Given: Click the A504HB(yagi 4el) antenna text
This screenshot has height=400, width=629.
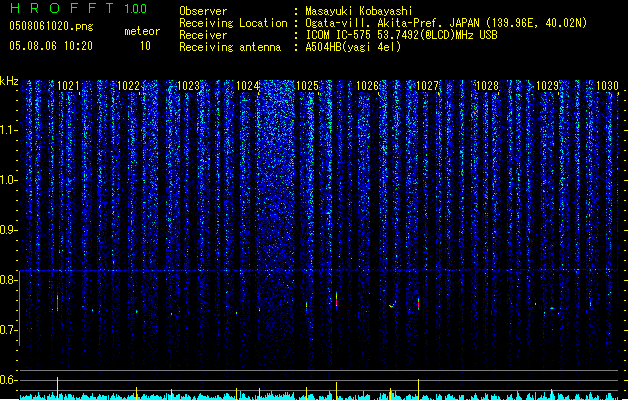Looking at the screenshot, I should click(353, 47).
